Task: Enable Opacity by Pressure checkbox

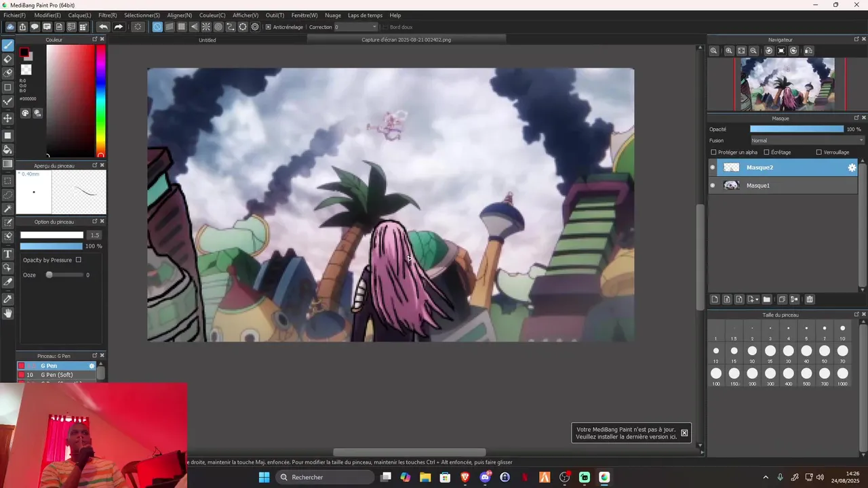Action: tap(79, 260)
